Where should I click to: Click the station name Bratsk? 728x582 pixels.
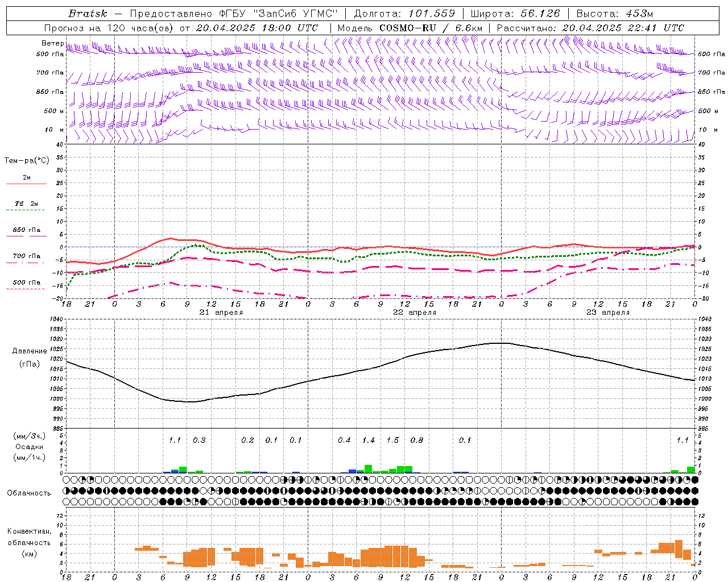88,14
